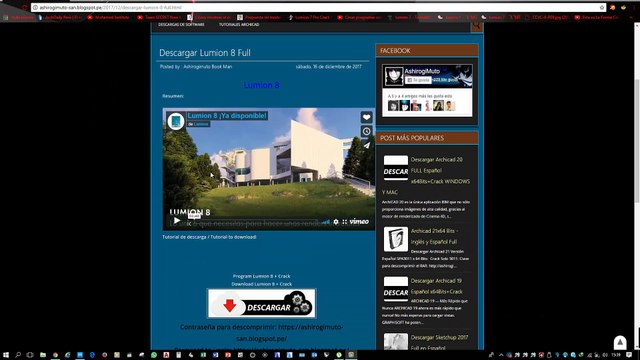
Task: Open the blue Lumion 8 heading link
Action: pos(262,85)
